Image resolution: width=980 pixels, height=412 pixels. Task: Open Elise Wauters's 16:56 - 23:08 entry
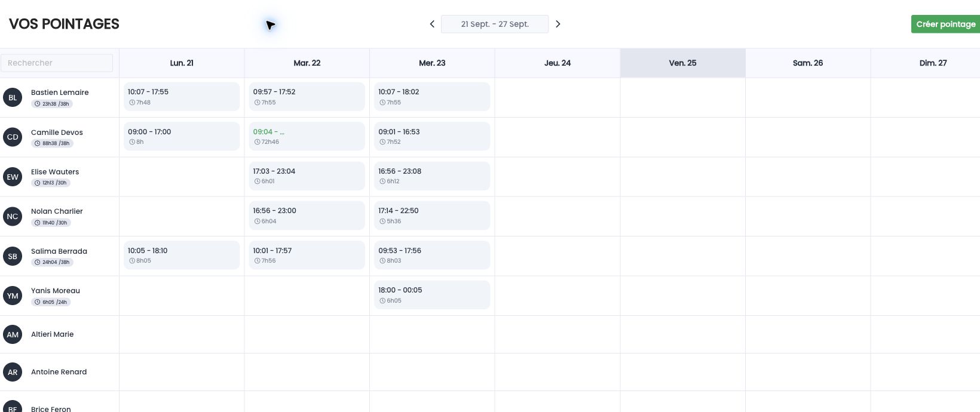point(432,176)
